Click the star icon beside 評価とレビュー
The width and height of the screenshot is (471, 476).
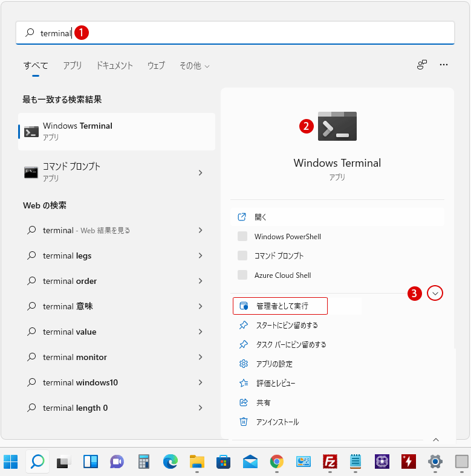pyautogui.click(x=244, y=383)
